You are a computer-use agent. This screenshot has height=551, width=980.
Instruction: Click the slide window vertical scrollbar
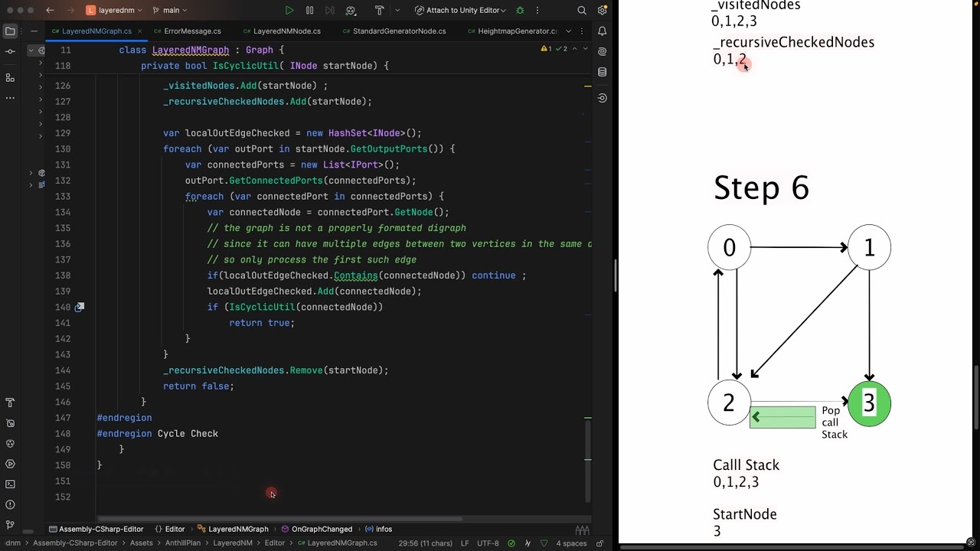[x=975, y=398]
